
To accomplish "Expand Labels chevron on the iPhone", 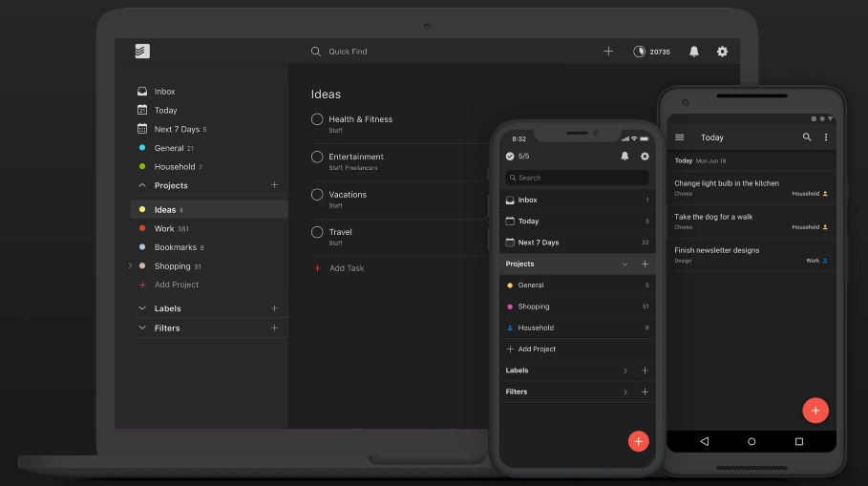I will [625, 370].
